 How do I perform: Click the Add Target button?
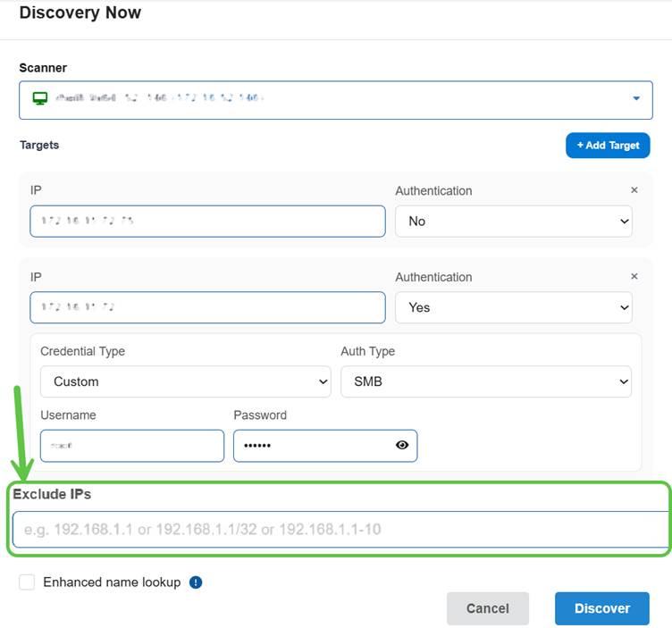tap(608, 146)
